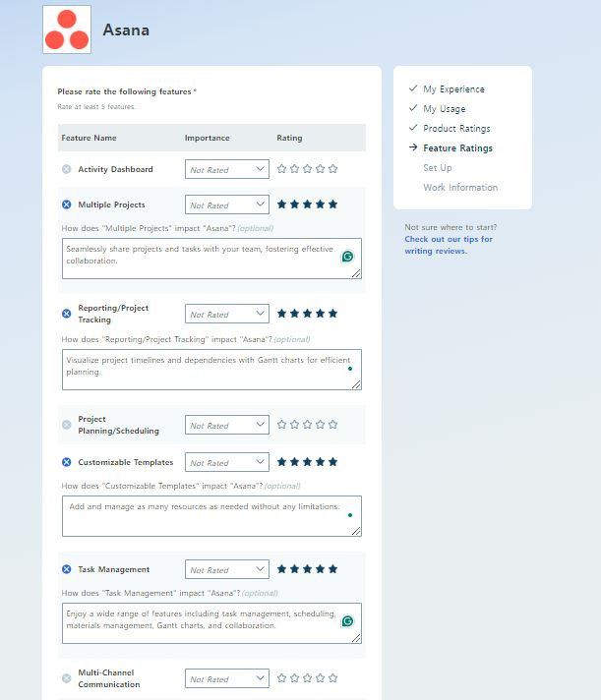Viewport: 601px width, 700px height.
Task: Open Importance dropdown for Activity Dashboard
Action: click(x=227, y=169)
